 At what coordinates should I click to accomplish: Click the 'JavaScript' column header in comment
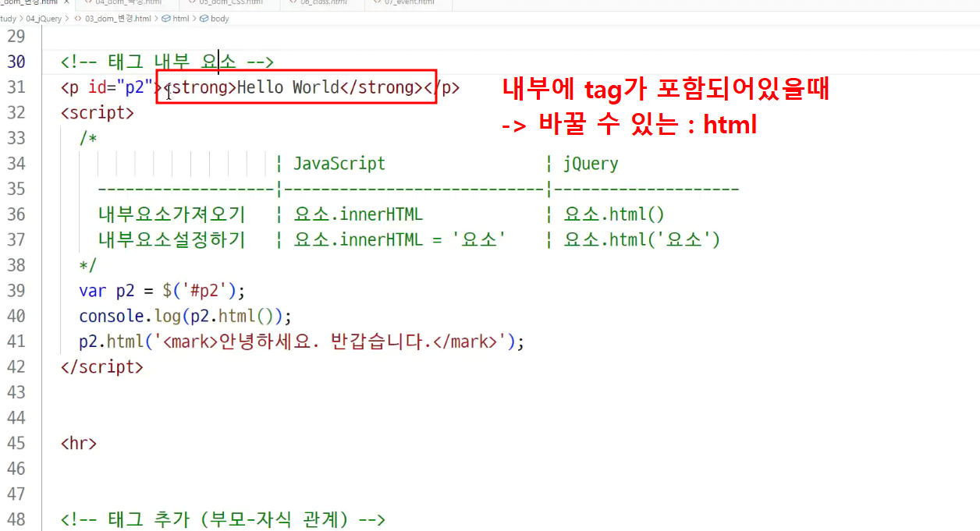coord(339,163)
